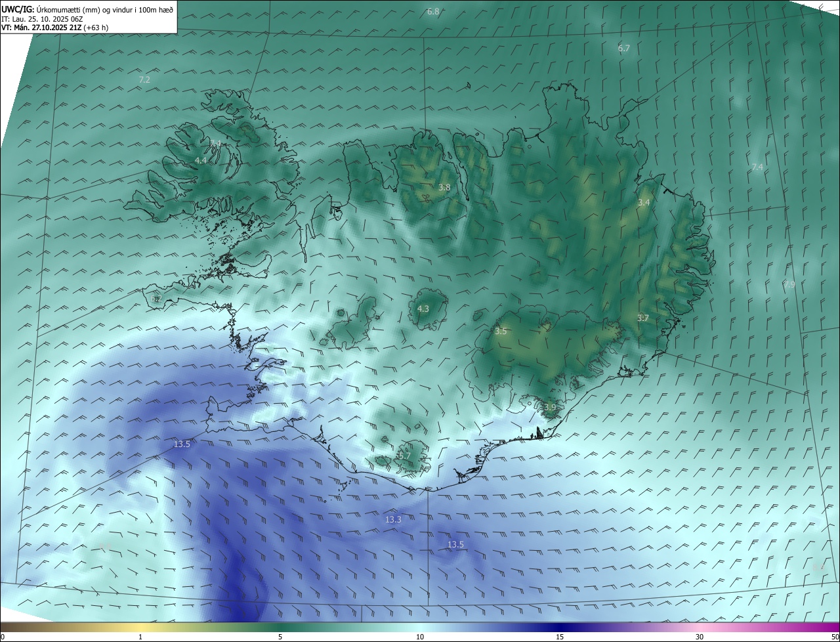Click the dark navy color band above the 15 tick
This screenshot has width=840, height=642.
coord(560,627)
